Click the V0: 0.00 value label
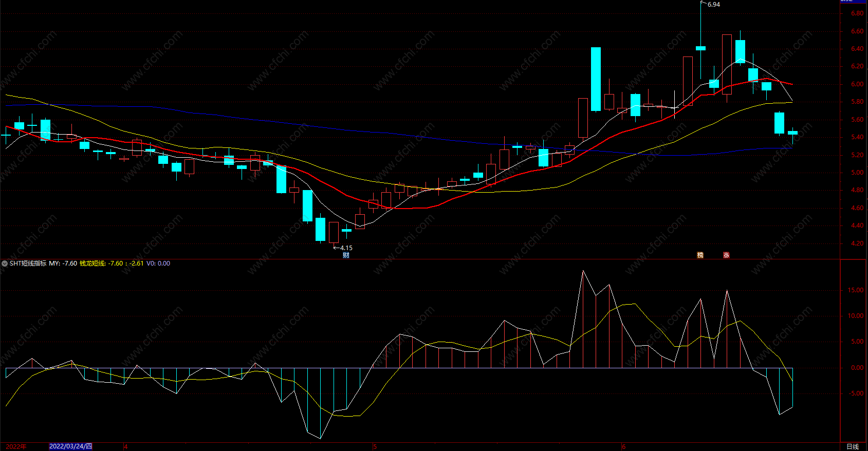This screenshot has height=451, width=868. pyautogui.click(x=158, y=264)
